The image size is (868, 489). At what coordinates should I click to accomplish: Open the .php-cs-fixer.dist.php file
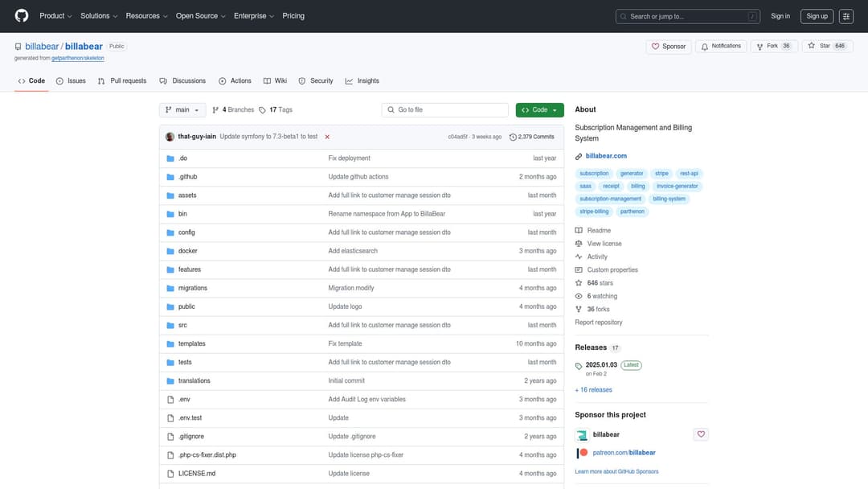pyautogui.click(x=207, y=455)
